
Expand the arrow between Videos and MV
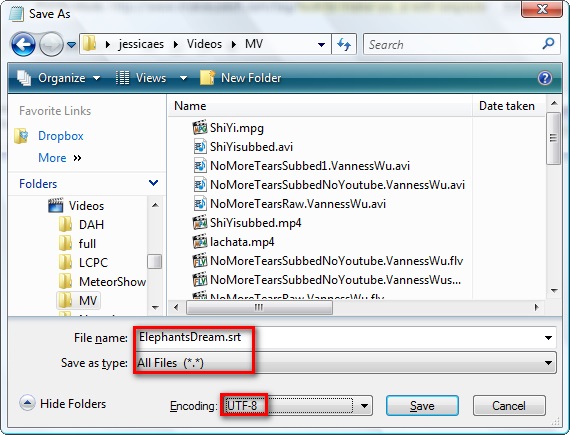point(234,44)
